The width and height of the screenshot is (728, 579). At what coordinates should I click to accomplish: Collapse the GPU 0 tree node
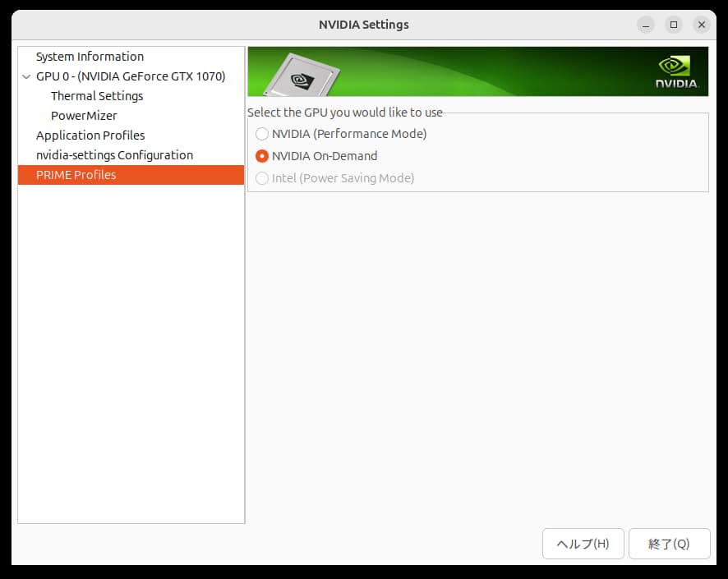click(26, 76)
